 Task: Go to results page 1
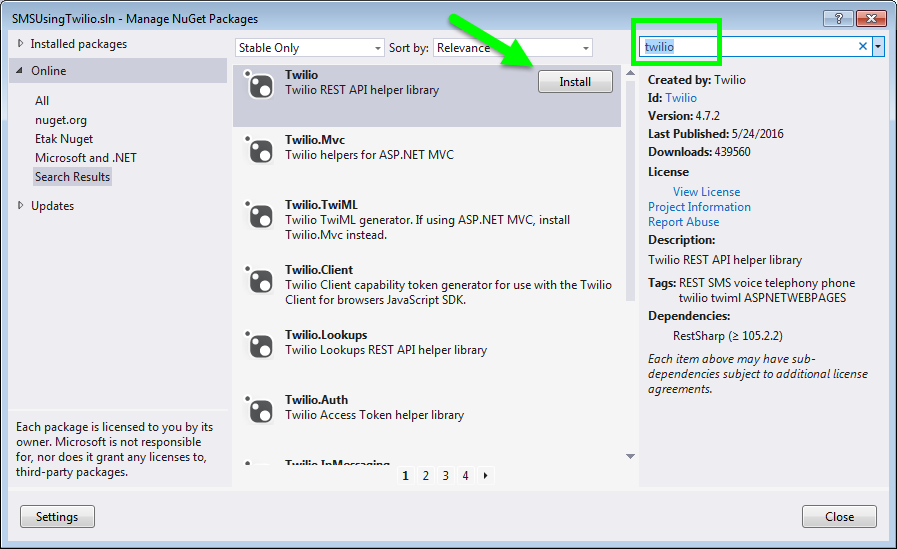pyautogui.click(x=406, y=475)
